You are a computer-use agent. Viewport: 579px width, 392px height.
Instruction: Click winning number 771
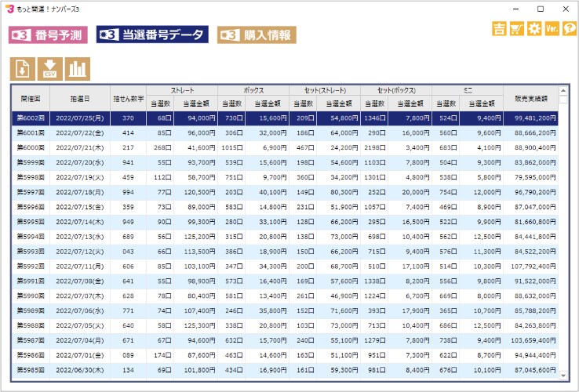(128, 310)
